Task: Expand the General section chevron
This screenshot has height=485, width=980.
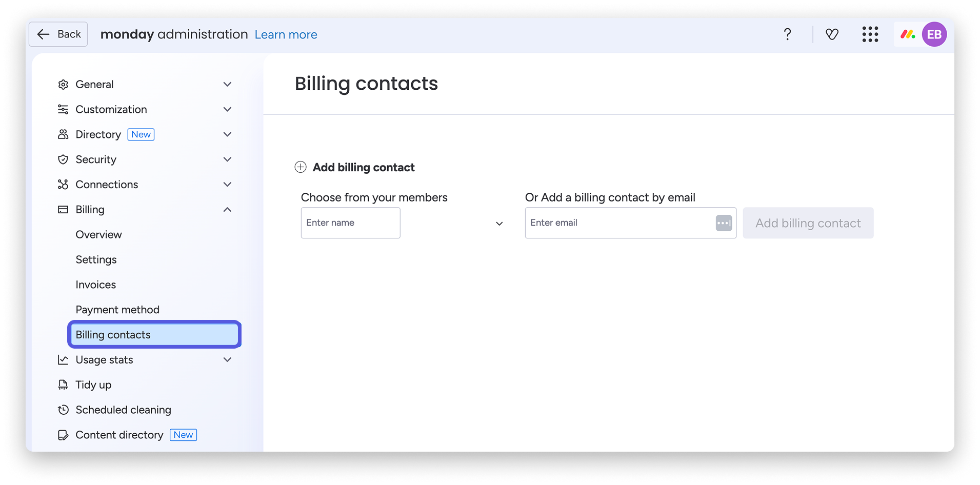Action: pyautogui.click(x=227, y=85)
